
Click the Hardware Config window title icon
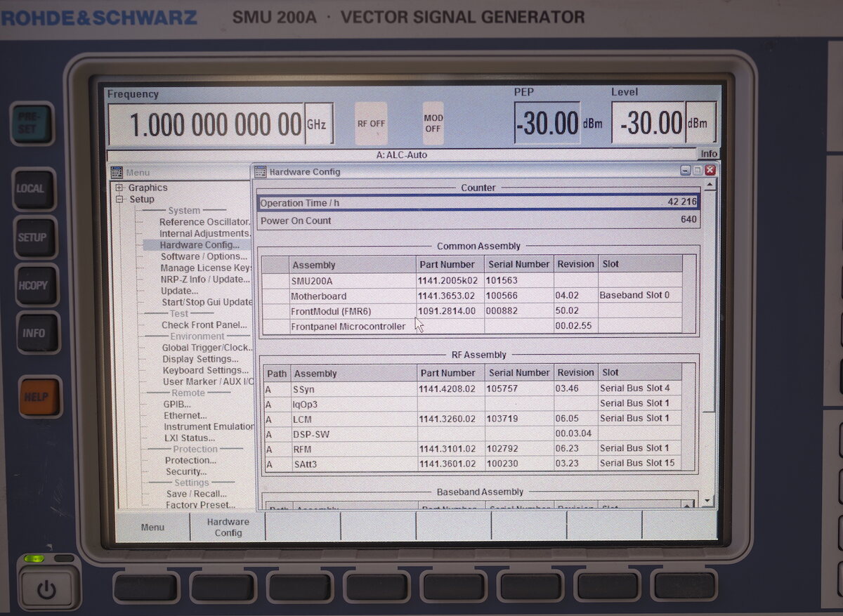[261, 172]
